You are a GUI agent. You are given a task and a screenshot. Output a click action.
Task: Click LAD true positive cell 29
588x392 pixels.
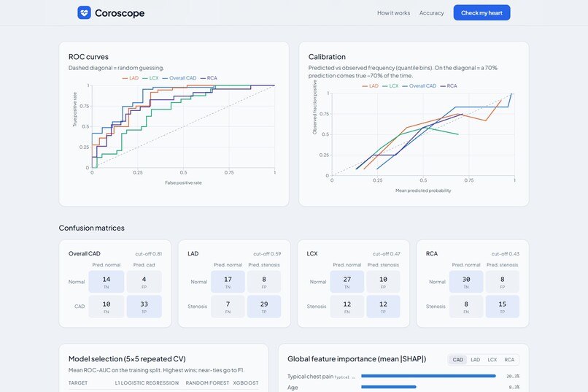264,307
